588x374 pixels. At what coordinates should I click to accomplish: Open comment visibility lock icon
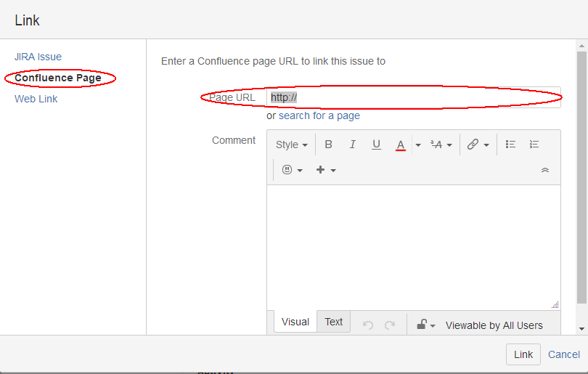point(422,324)
